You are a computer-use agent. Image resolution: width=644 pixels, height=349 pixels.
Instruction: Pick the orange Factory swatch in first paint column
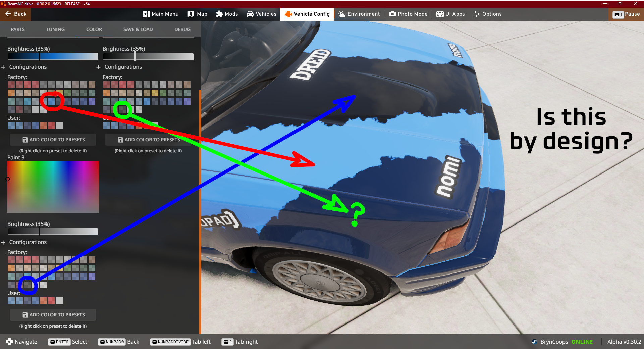point(11,93)
